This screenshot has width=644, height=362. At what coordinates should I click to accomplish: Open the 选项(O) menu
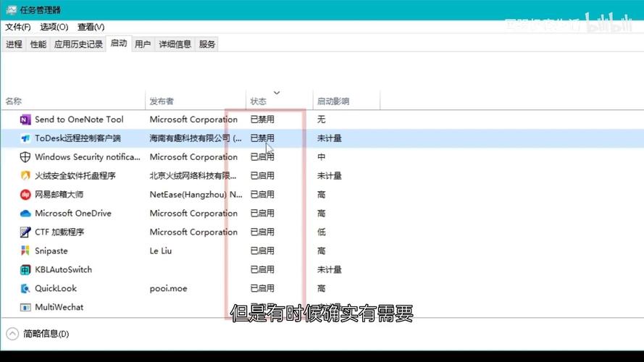pyautogui.click(x=54, y=27)
